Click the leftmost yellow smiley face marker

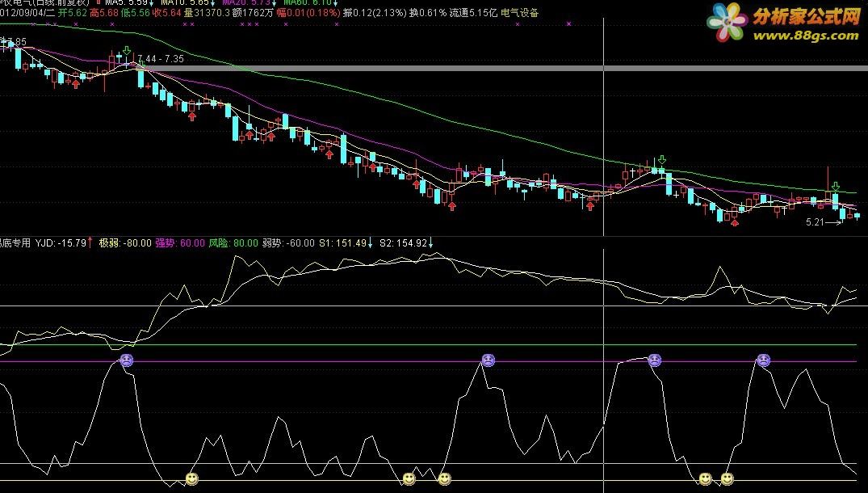(191, 478)
